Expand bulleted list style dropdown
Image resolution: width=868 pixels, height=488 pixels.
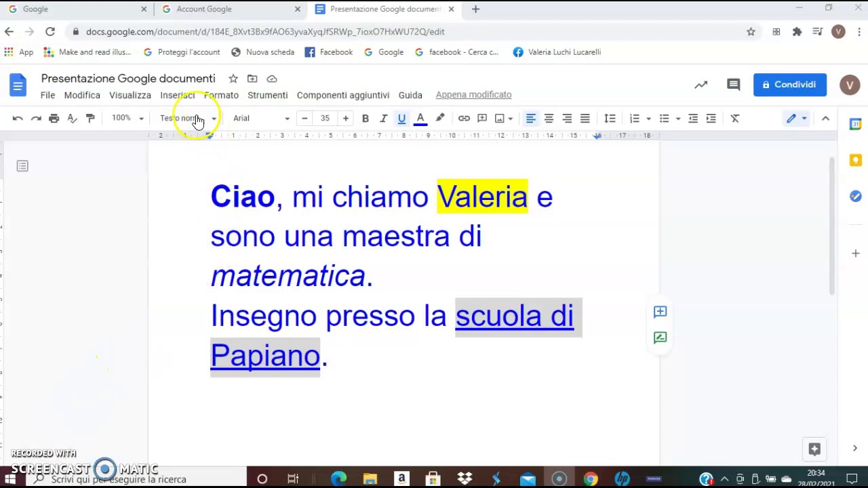(x=677, y=119)
